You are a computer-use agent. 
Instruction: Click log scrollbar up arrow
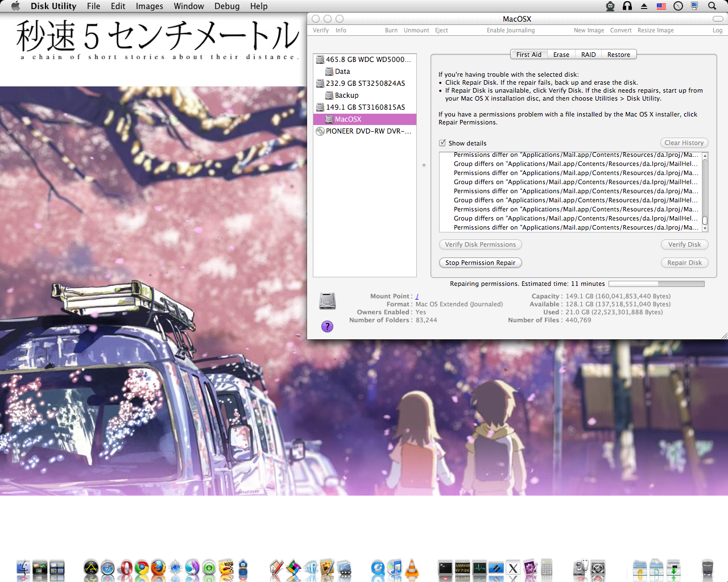click(705, 156)
